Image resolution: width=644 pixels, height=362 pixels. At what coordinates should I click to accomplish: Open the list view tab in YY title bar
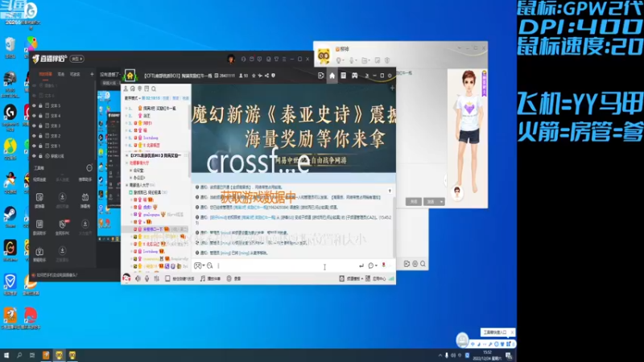coord(344,76)
